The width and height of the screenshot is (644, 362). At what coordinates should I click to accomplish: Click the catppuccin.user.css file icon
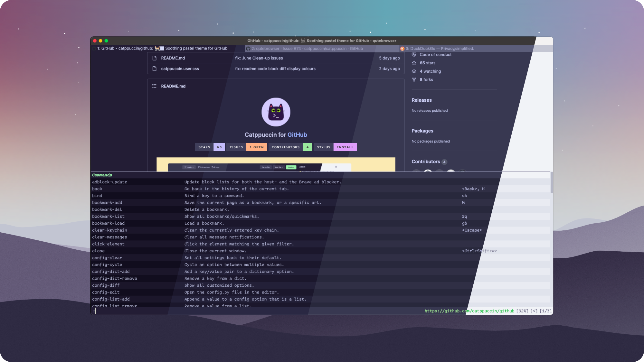pyautogui.click(x=154, y=69)
